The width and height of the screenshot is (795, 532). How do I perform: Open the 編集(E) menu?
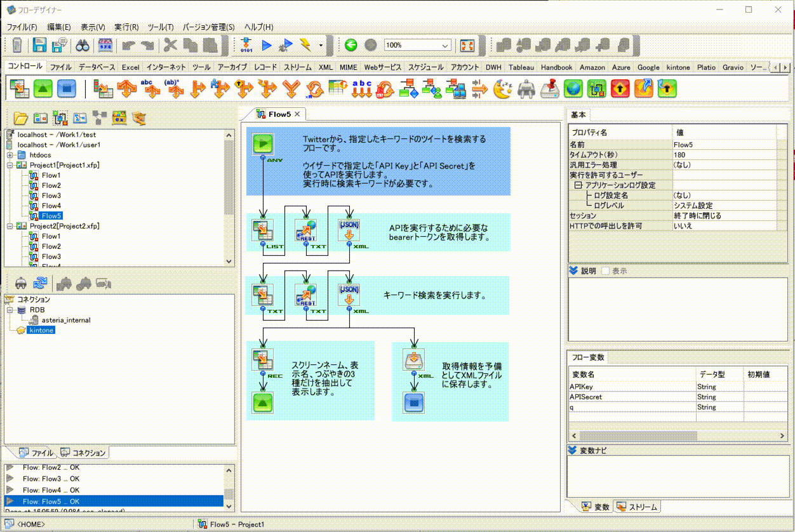(x=59, y=27)
